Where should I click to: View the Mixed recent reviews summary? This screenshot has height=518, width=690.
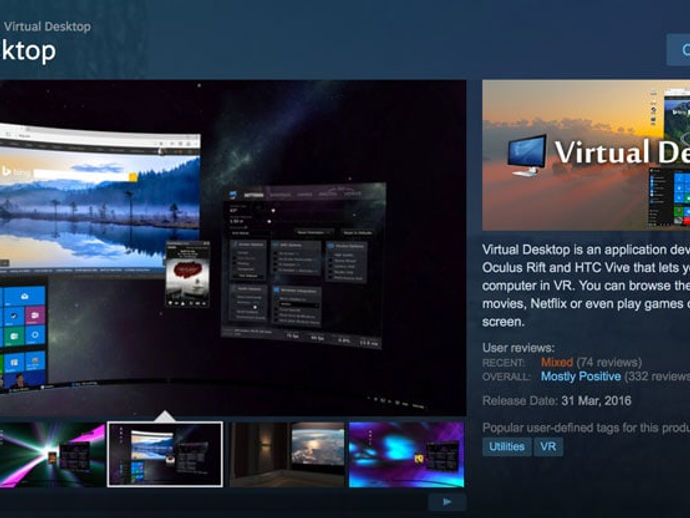(x=557, y=362)
